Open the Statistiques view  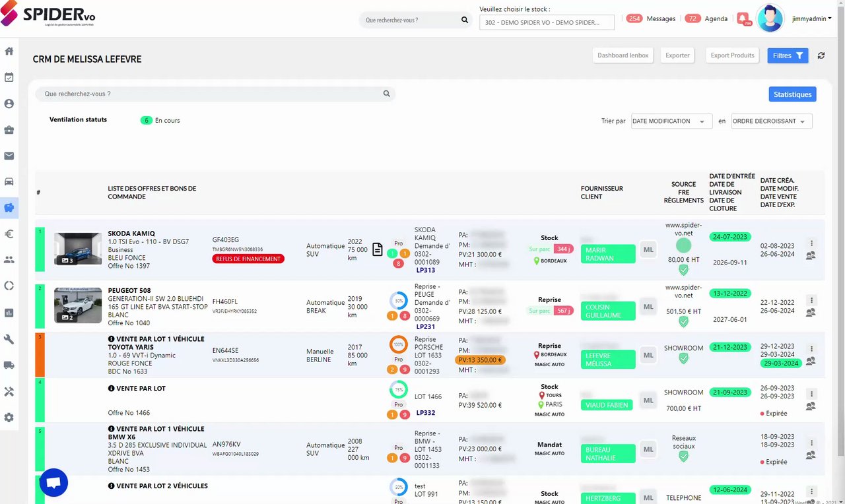coord(792,94)
